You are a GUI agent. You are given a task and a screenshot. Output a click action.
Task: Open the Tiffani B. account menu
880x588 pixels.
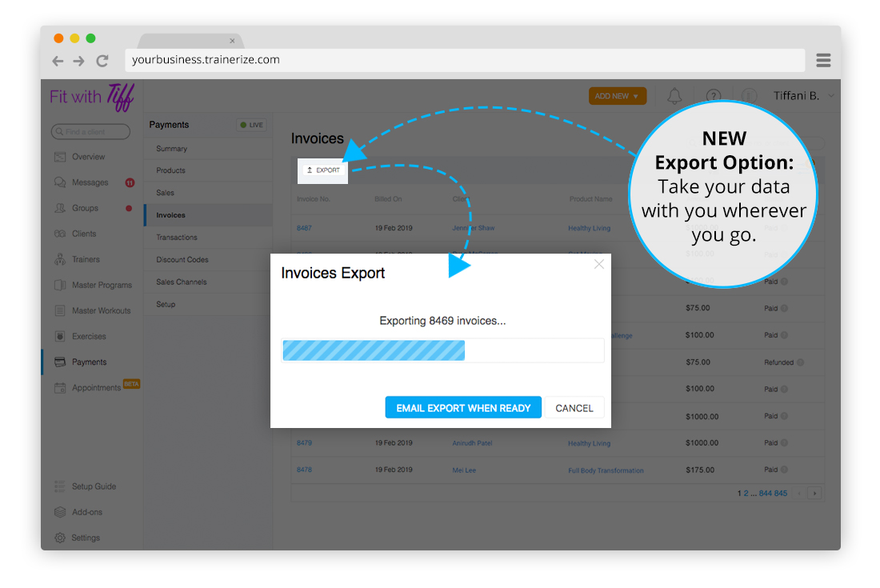[x=802, y=96]
